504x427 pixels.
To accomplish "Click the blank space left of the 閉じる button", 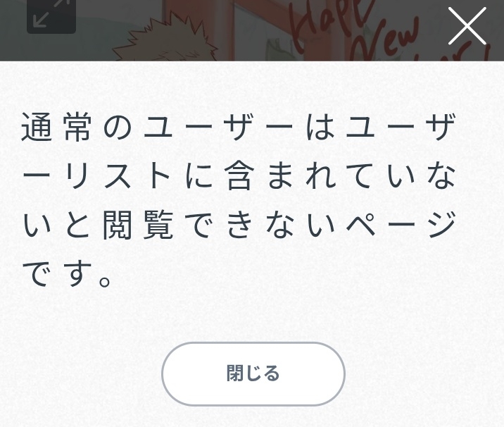I will [80, 373].
